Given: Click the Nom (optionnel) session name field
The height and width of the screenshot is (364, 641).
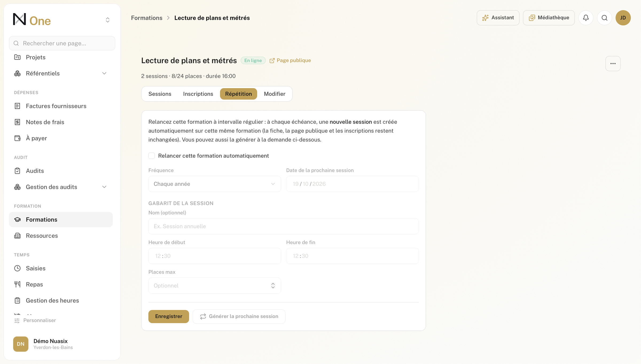Looking at the screenshot, I should coord(283,226).
